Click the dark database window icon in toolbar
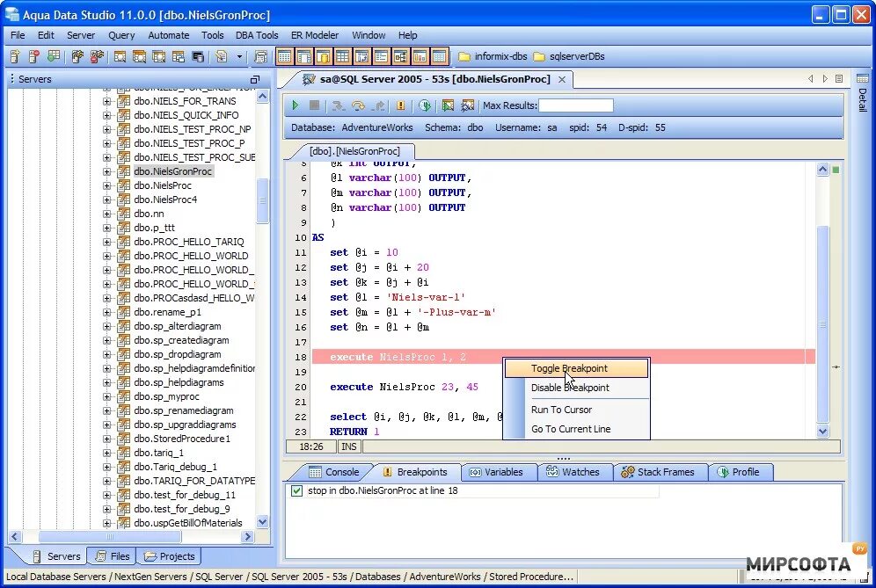The height and width of the screenshot is (588, 876). tap(198, 56)
